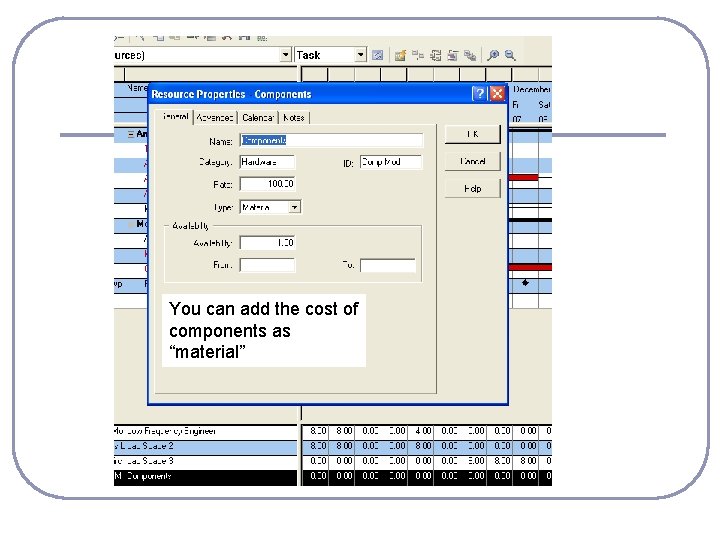Click the Availability field showing 1.00
Image resolution: width=720 pixels, height=540 pixels.
click(x=267, y=243)
